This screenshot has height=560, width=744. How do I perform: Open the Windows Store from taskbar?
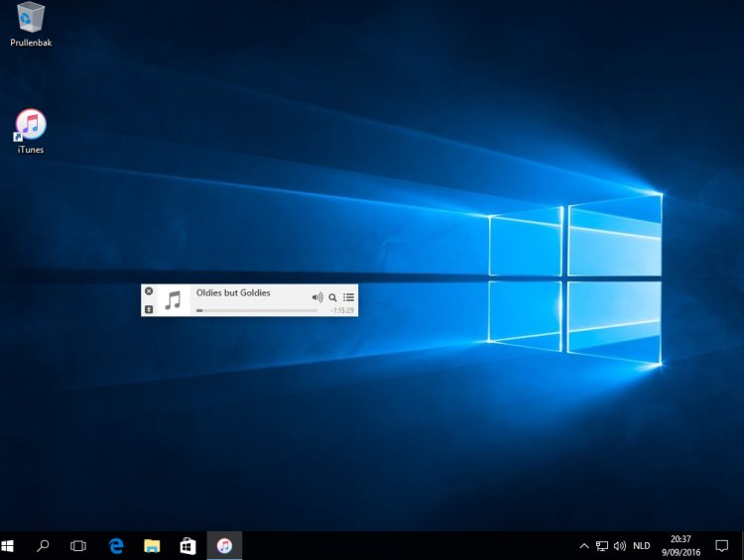[x=187, y=546]
